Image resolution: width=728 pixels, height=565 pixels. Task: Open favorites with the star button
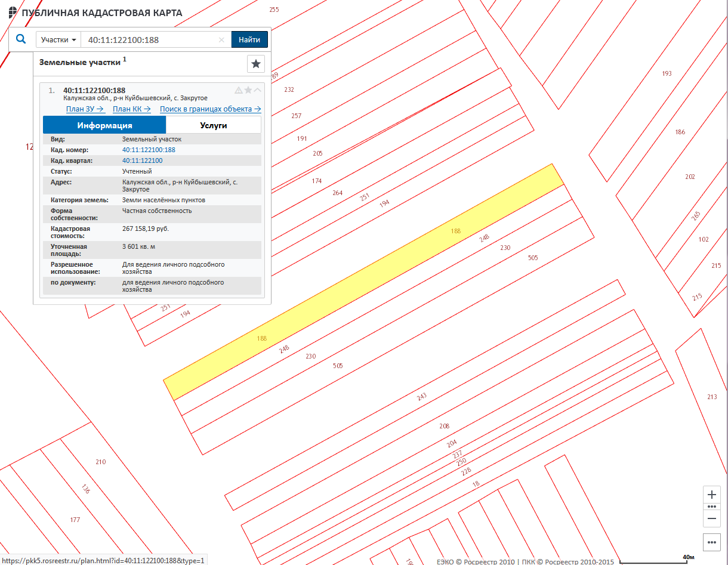coord(255,64)
